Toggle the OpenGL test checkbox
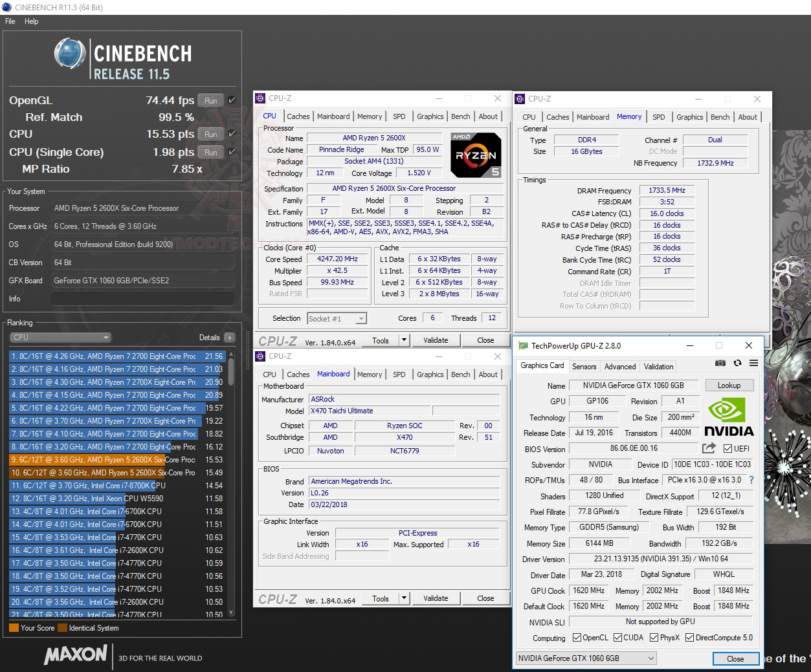Image resolution: width=811 pixels, height=672 pixels. pyautogui.click(x=232, y=100)
